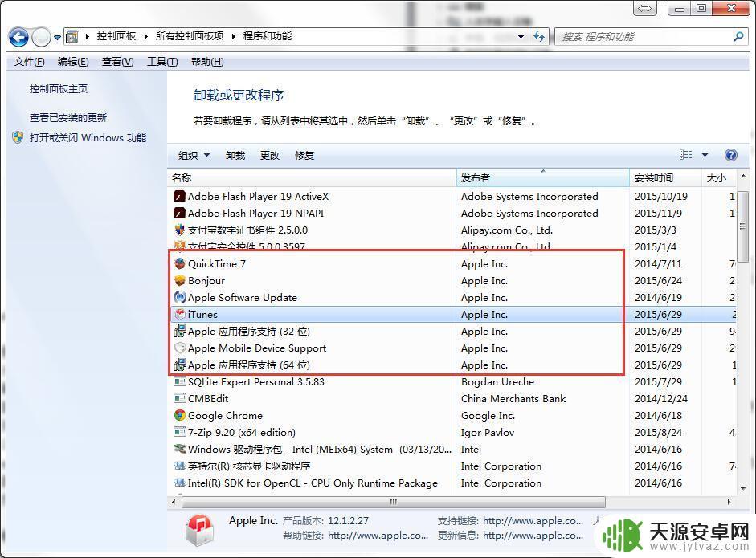Screen dimensions: 756x558
Task: Go to 控制面板主页 link
Action: pos(59,88)
